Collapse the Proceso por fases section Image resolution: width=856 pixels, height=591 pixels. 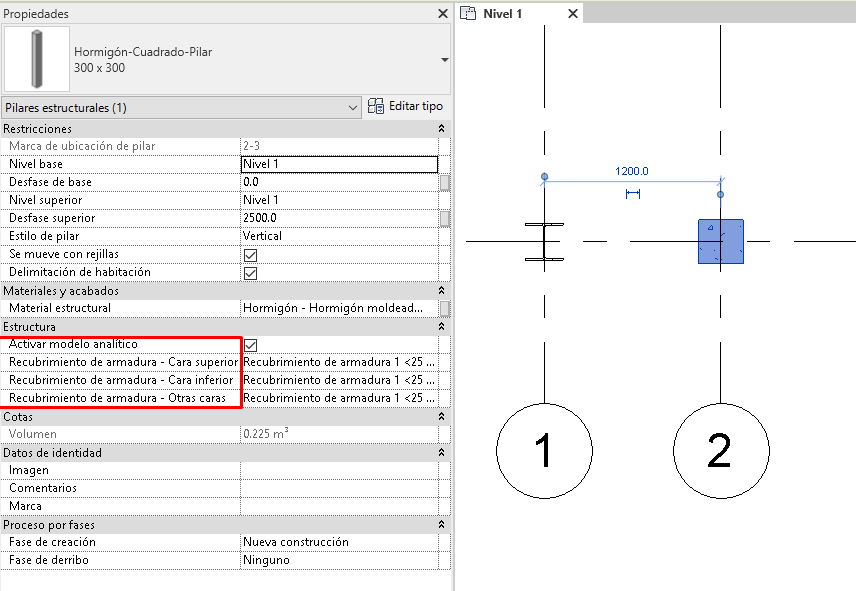pos(441,524)
